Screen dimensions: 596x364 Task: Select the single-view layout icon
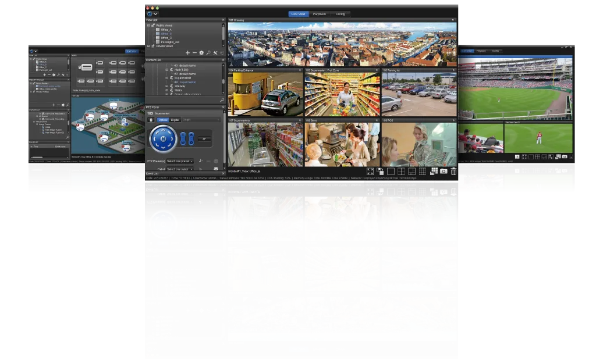click(391, 172)
